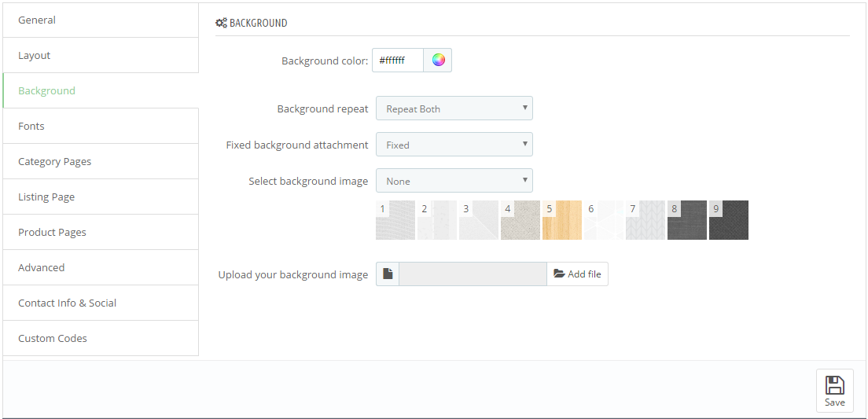
Task: Click the gears icon beside BACKGROUND heading
Action: tap(221, 23)
